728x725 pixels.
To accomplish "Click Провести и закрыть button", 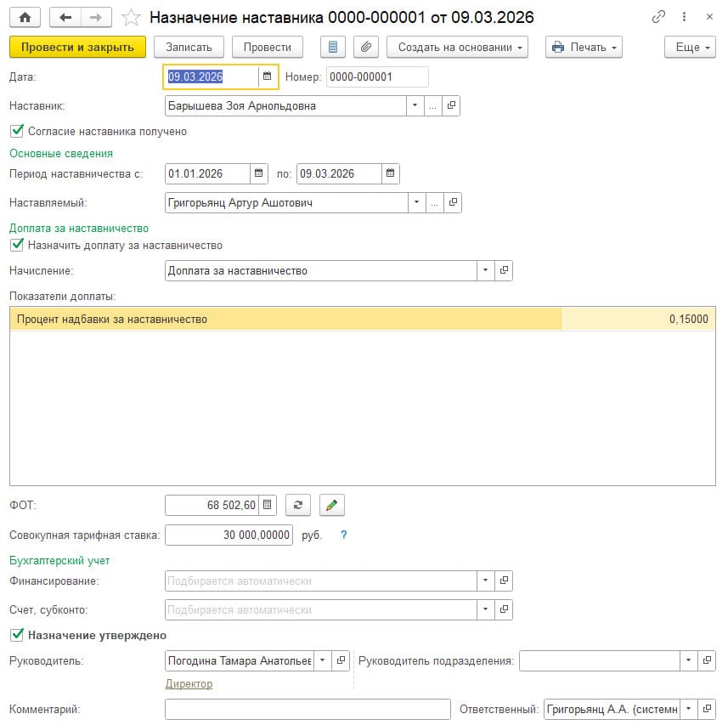I will coord(77,48).
